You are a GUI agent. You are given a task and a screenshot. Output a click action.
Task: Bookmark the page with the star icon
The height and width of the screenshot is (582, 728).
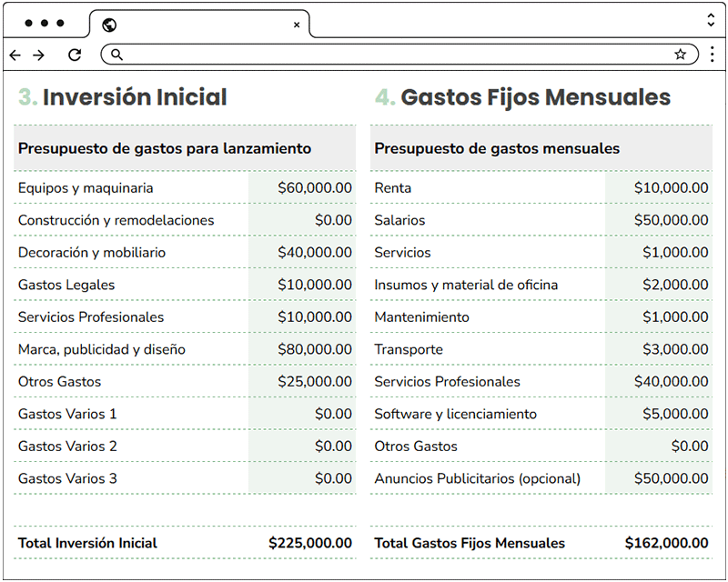click(x=680, y=55)
